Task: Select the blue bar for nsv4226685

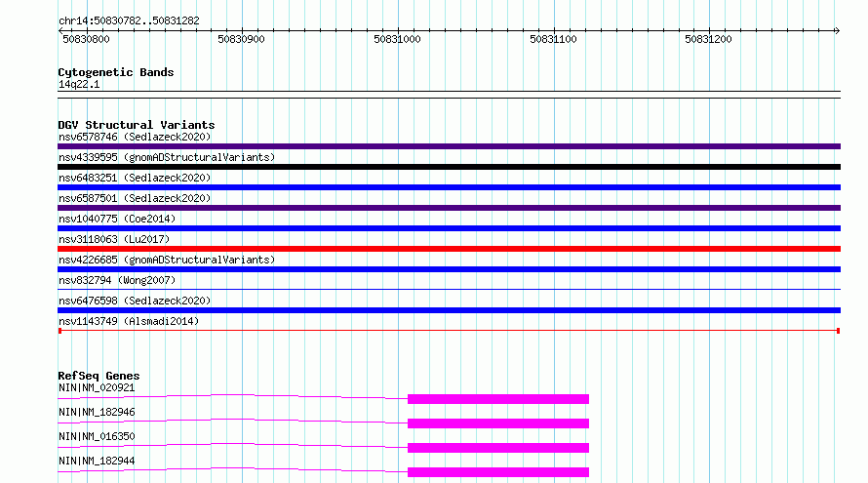Action: click(449, 269)
